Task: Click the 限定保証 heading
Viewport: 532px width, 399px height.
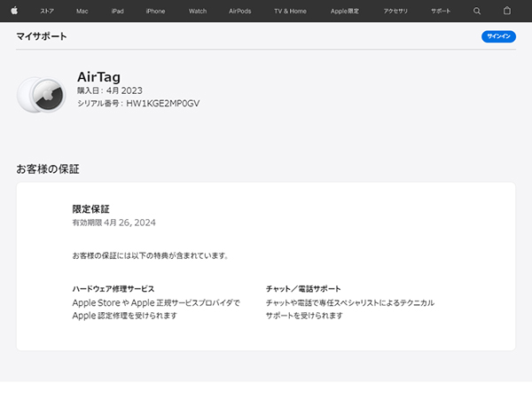Action: coord(90,209)
